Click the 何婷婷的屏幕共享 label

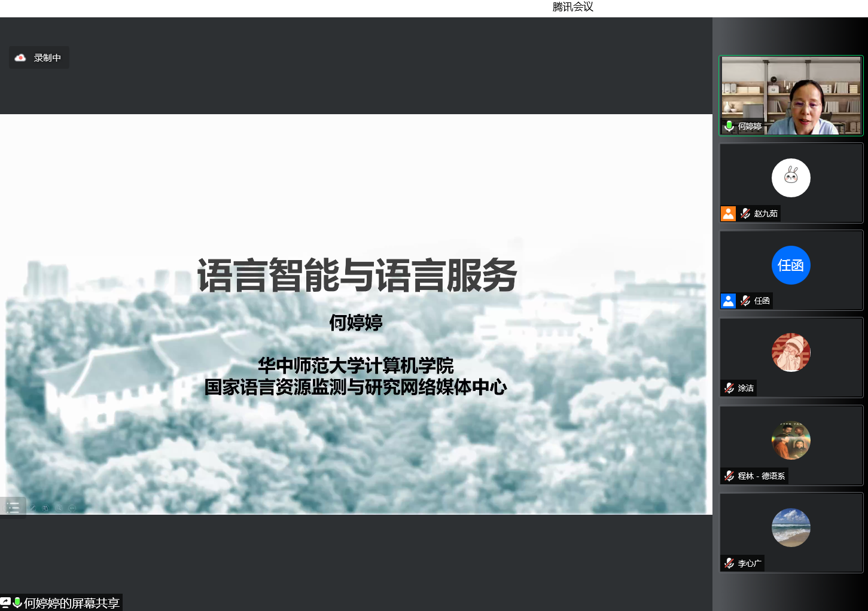[72, 603]
